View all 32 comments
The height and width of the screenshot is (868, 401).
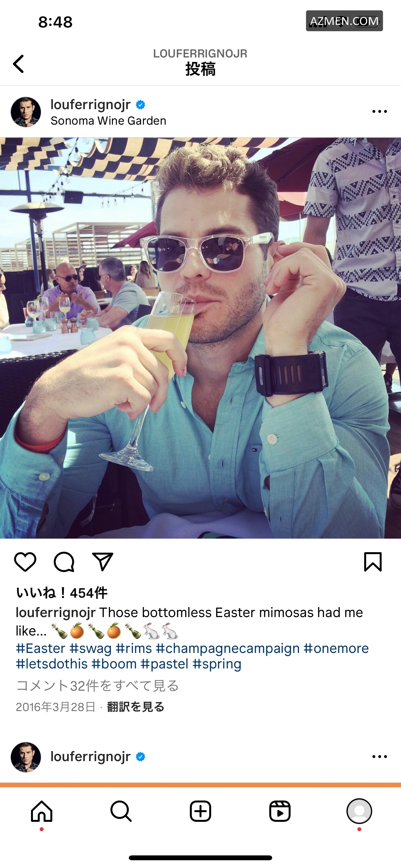(x=98, y=685)
